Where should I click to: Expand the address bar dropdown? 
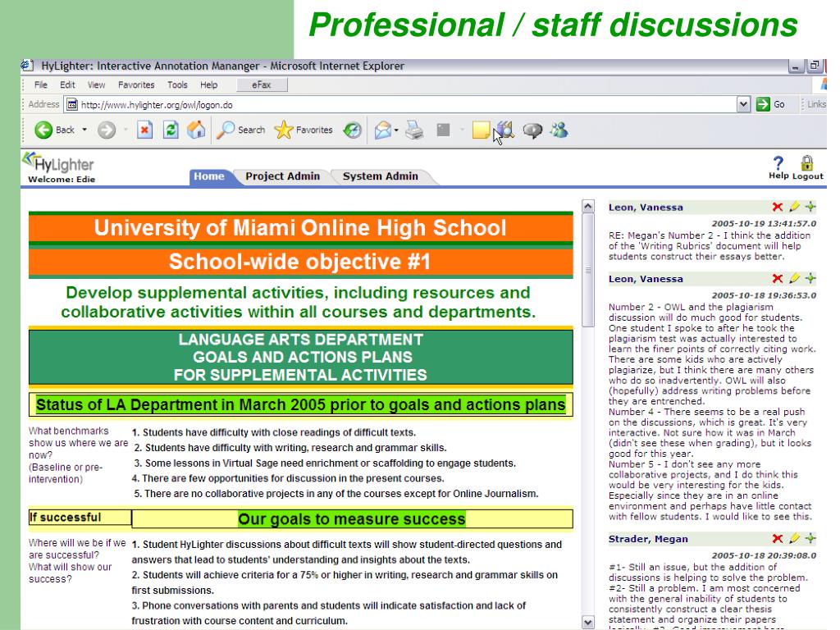pyautogui.click(x=743, y=104)
